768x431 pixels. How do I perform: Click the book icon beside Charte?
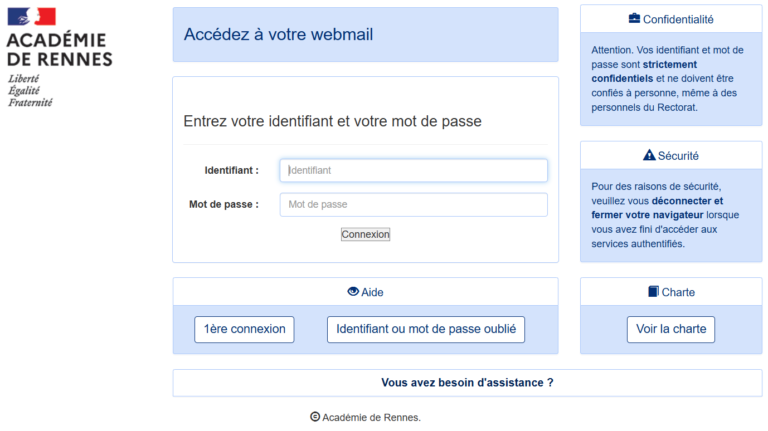click(653, 291)
